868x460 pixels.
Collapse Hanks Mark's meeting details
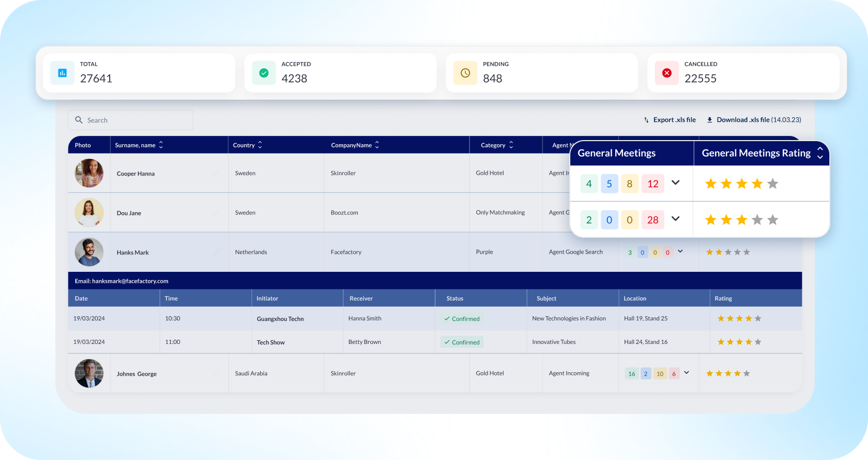tap(680, 251)
